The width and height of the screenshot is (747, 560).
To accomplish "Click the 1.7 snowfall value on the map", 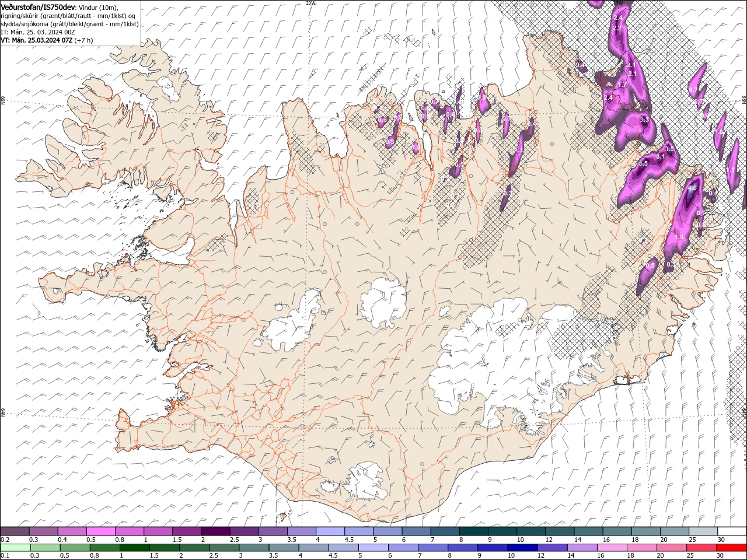I will tap(623, 85).
